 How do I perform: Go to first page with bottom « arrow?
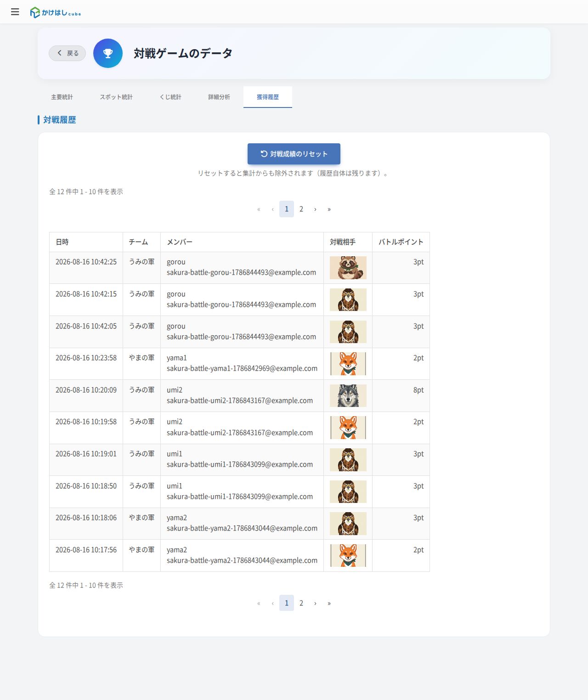pos(259,603)
